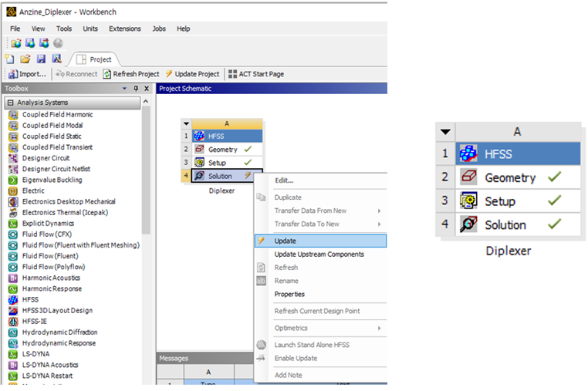Screen dimensions: 588x391
Task: Open the Toolbox panel dropdown arrow
Action: pos(124,89)
